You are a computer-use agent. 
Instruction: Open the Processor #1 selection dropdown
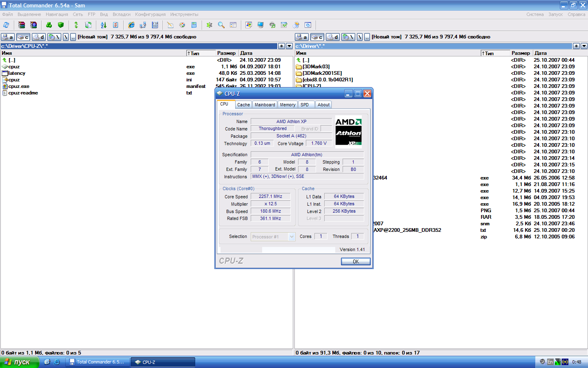292,237
